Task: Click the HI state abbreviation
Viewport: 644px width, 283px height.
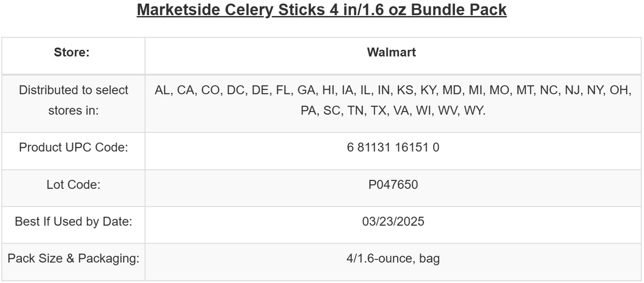Action: [x=328, y=90]
